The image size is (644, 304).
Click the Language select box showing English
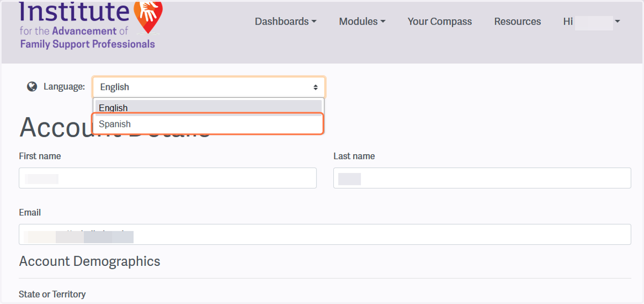[x=209, y=87]
